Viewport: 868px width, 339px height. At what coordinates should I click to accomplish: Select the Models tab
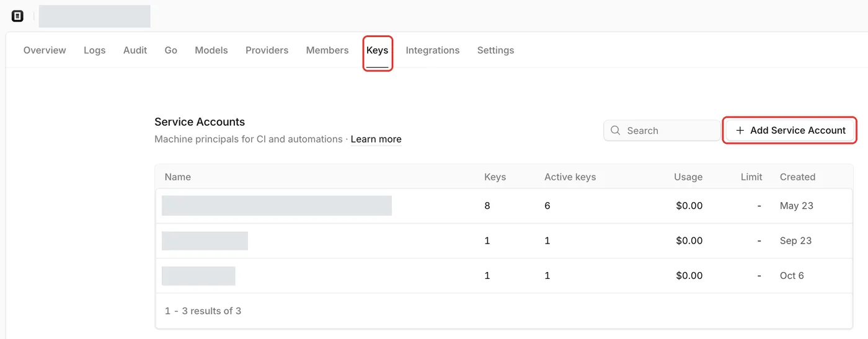click(x=211, y=50)
